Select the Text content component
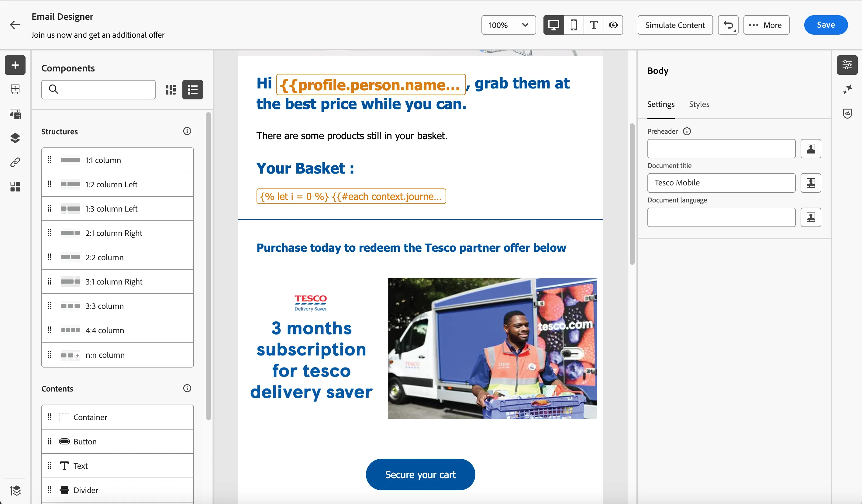This screenshot has width=862, height=504. 117,466
